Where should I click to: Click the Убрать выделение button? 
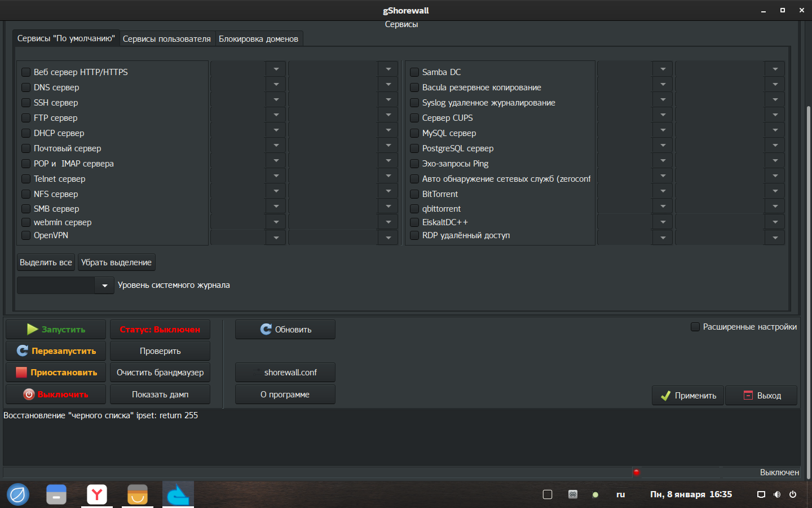(116, 262)
